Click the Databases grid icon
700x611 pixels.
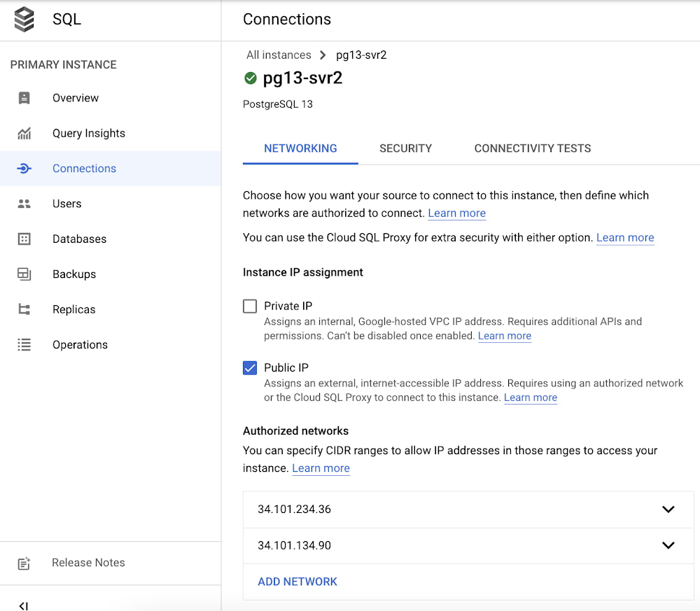coord(24,239)
